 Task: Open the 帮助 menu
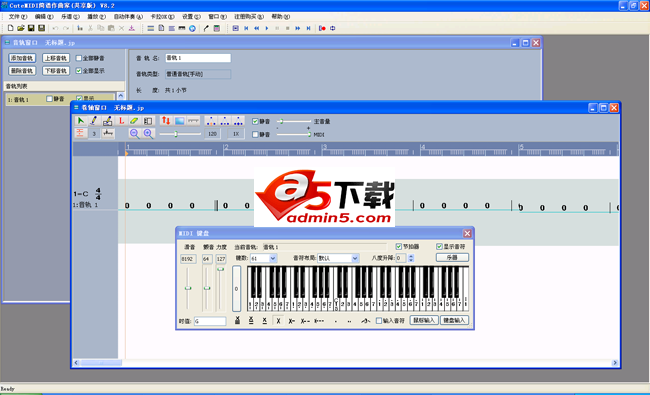[281, 17]
